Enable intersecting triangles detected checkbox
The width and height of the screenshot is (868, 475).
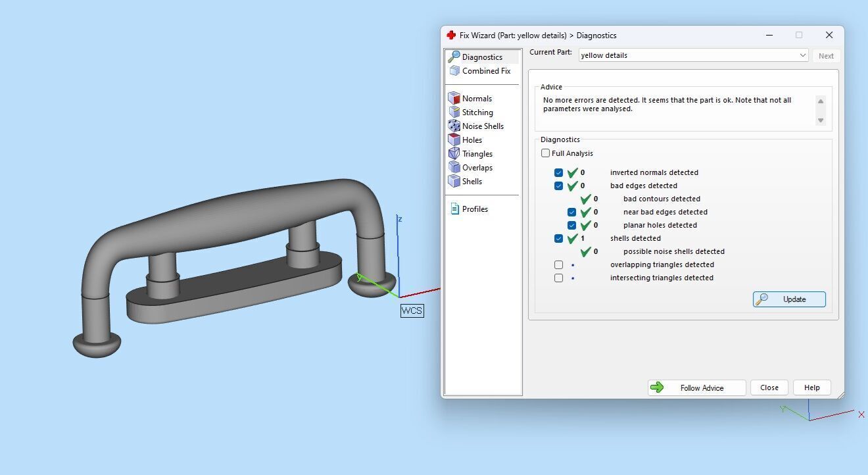559,278
